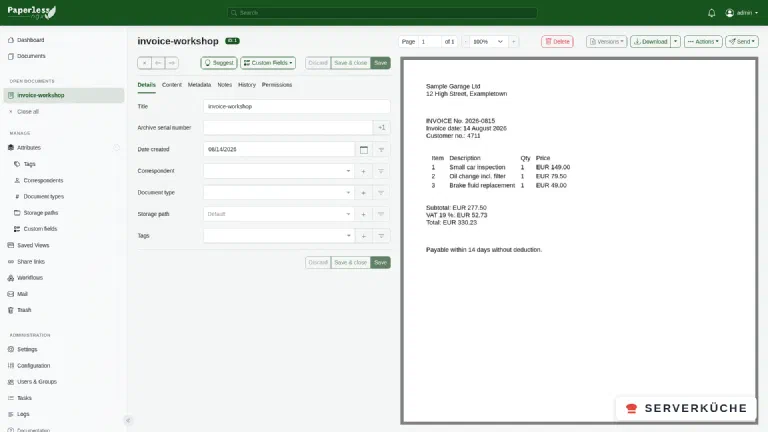Viewport: 768px width, 432px height.
Task: Zoom in preview with plus button
Action: tap(513, 42)
